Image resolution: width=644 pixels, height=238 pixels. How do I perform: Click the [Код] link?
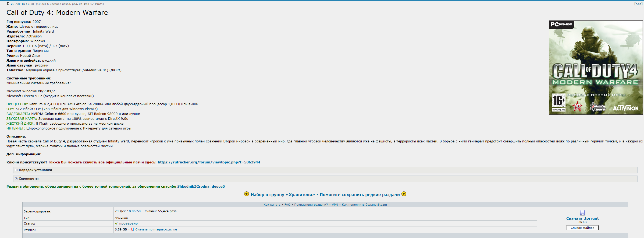pyautogui.click(x=638, y=4)
